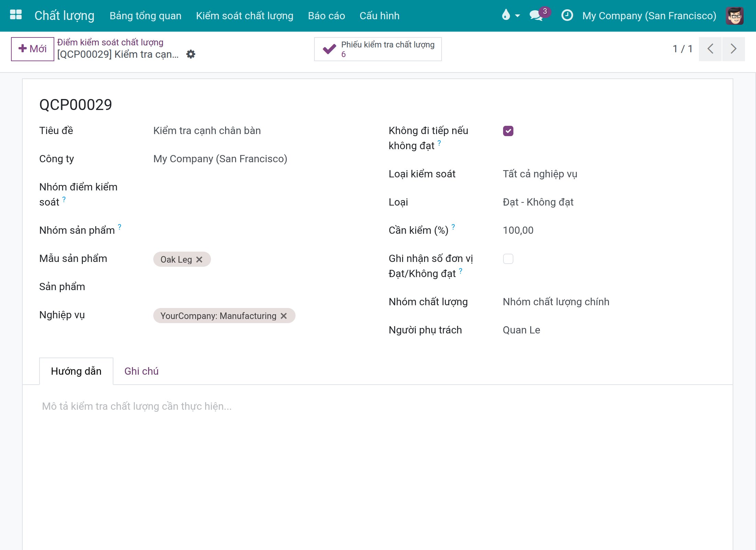Uncheck the 'Không đi tiếp nếu không đạt' checkbox
The image size is (756, 550).
pos(508,131)
